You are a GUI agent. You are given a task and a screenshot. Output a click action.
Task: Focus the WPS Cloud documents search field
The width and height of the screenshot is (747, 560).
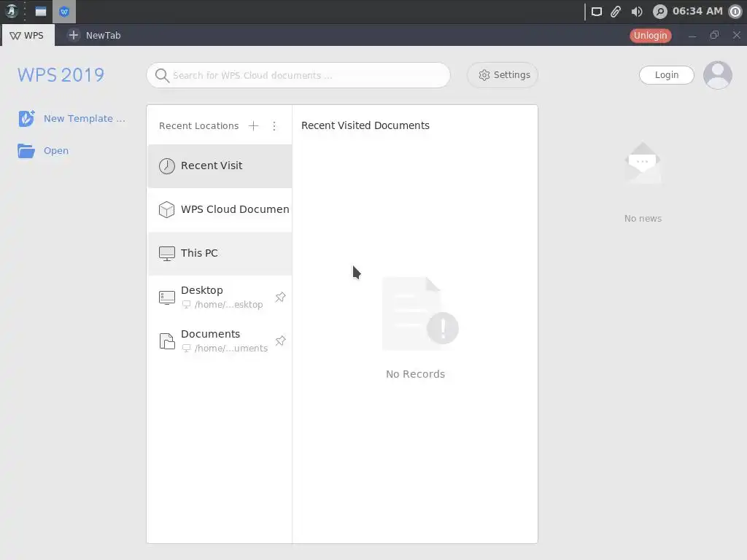(298, 75)
